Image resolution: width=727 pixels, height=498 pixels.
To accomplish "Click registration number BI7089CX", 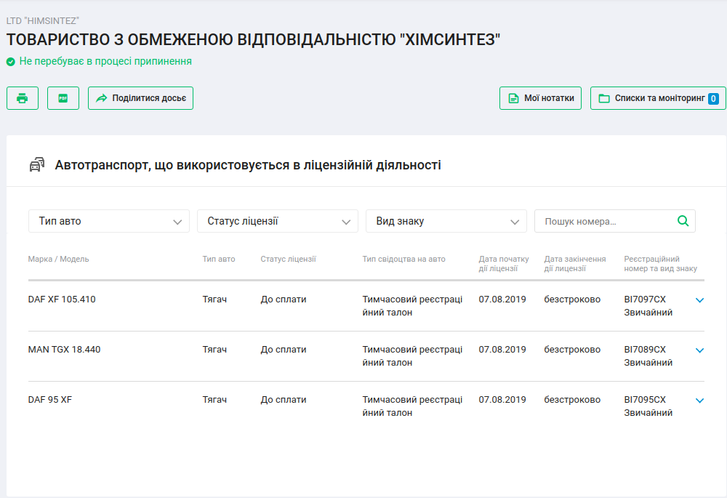I will point(645,350).
